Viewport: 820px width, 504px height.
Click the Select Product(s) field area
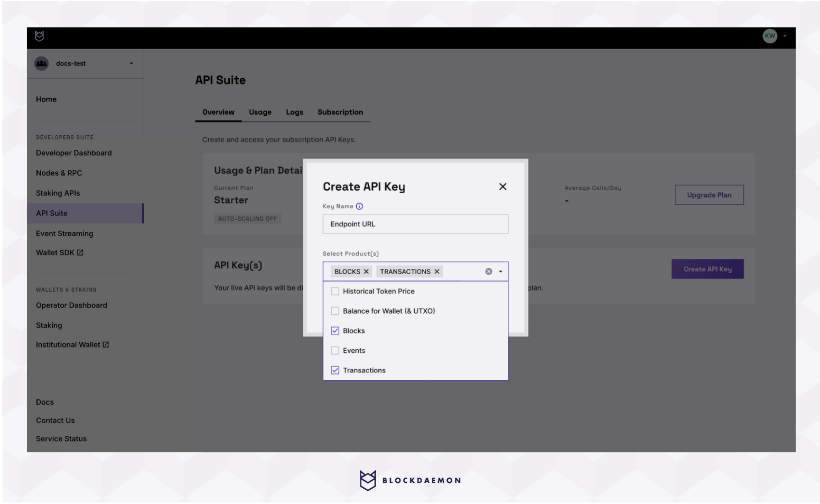coord(415,272)
